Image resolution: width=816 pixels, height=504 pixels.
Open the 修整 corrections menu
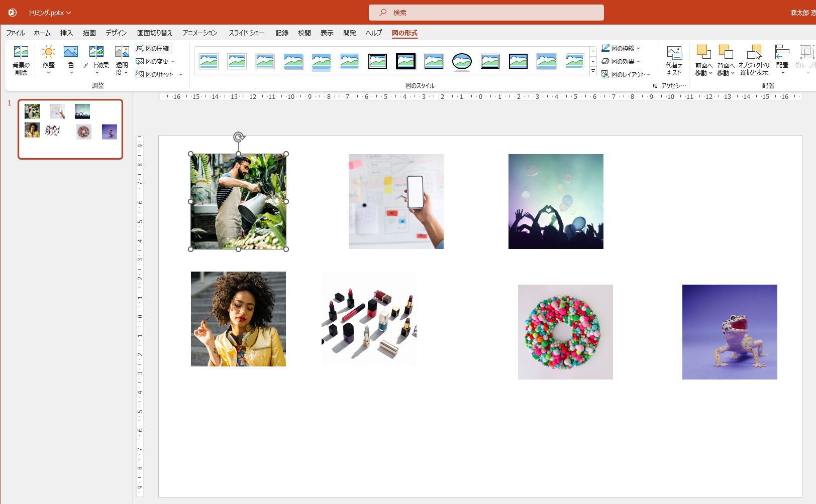pyautogui.click(x=49, y=60)
